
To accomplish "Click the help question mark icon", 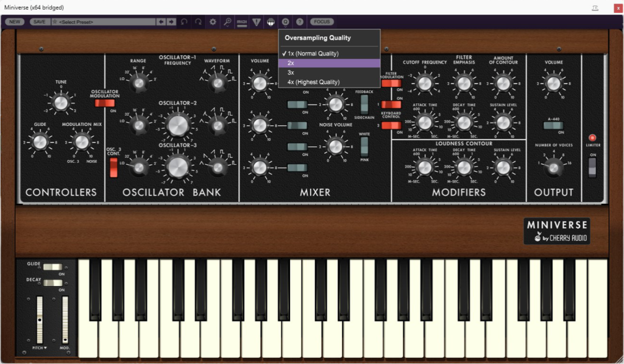I will pyautogui.click(x=300, y=22).
